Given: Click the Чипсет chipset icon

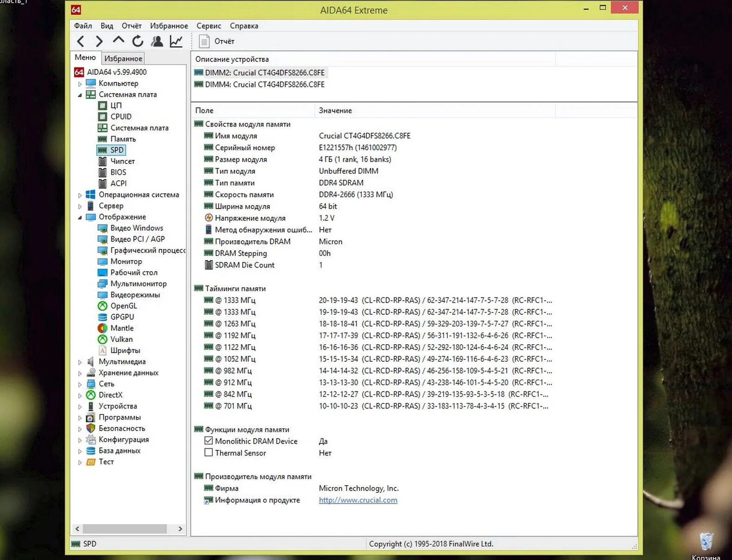Looking at the screenshot, I should tap(103, 161).
